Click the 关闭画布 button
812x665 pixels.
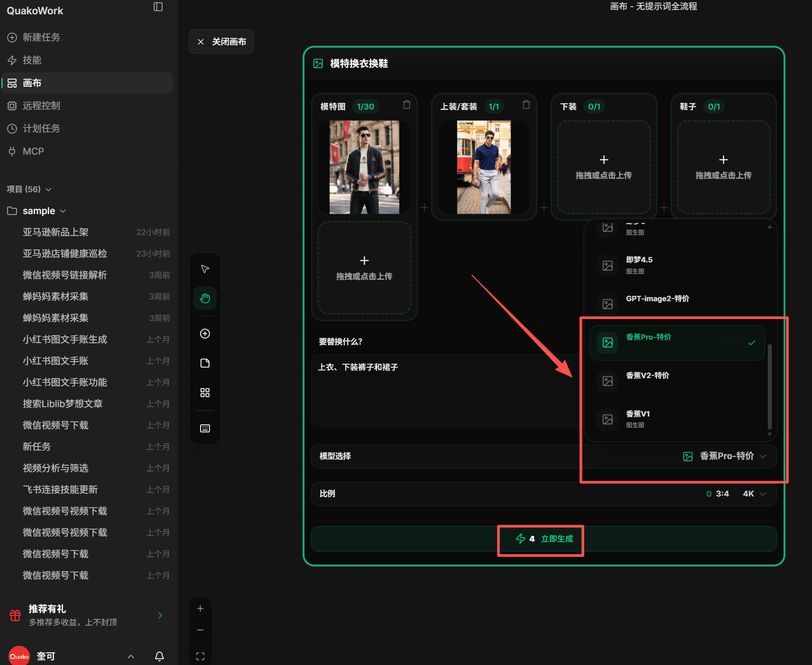(221, 42)
